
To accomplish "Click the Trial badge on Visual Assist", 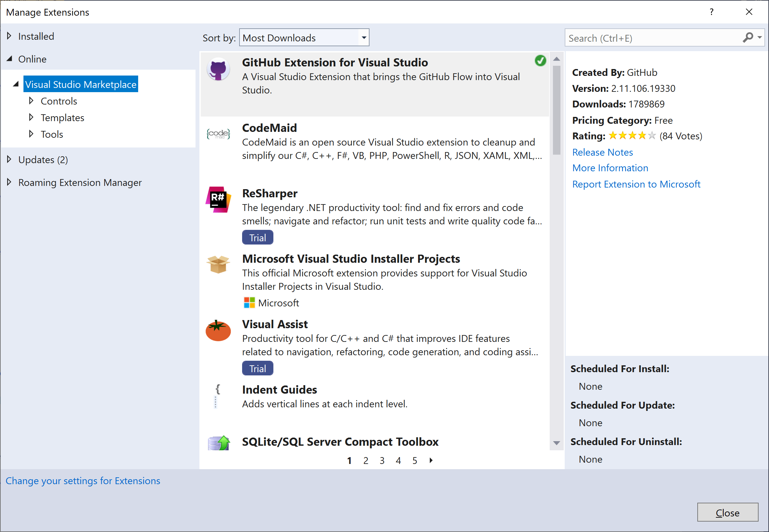I will point(257,368).
